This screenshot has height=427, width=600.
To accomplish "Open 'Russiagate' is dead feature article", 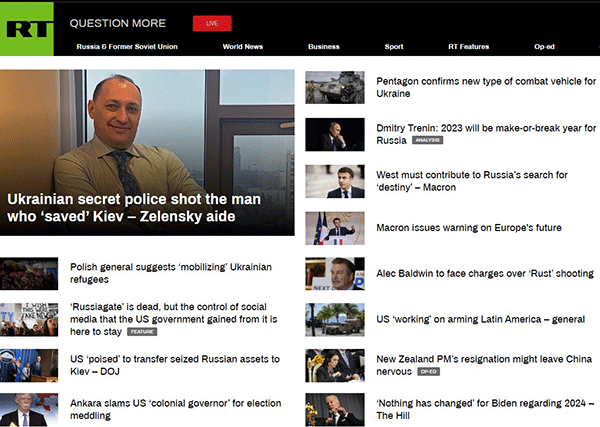I will tap(174, 319).
